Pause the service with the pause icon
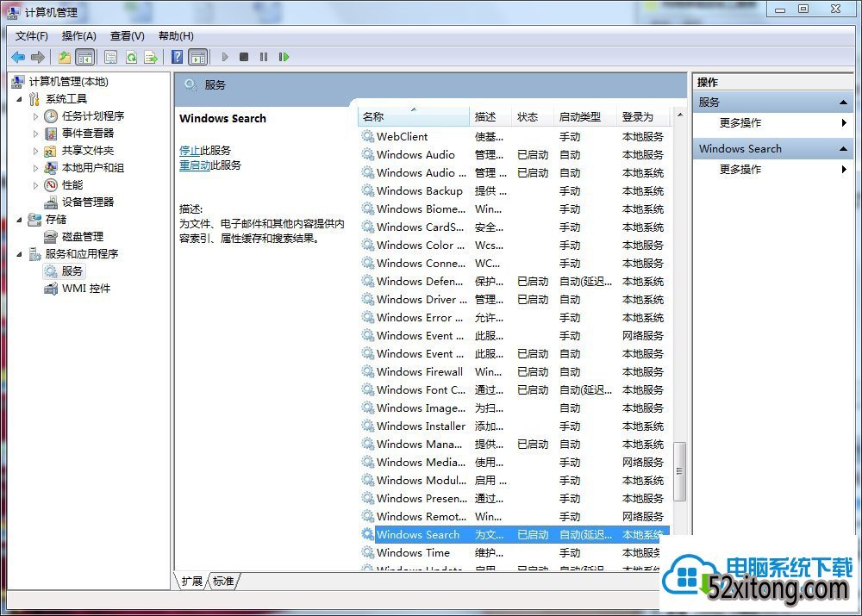 click(264, 57)
